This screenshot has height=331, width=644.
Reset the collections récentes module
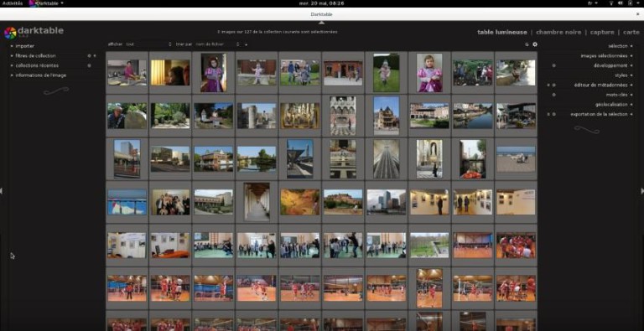(89, 65)
